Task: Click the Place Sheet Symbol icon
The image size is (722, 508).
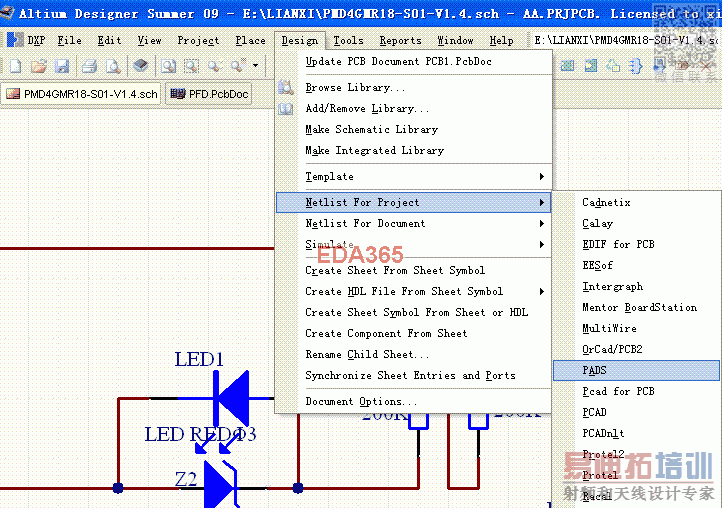Action: [567, 66]
